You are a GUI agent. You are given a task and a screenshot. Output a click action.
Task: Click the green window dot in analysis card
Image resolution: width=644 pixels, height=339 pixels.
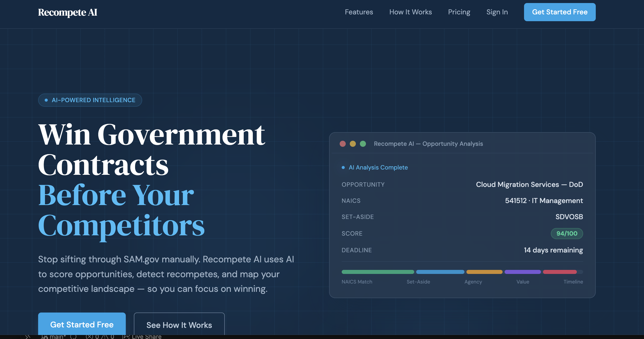click(x=363, y=144)
